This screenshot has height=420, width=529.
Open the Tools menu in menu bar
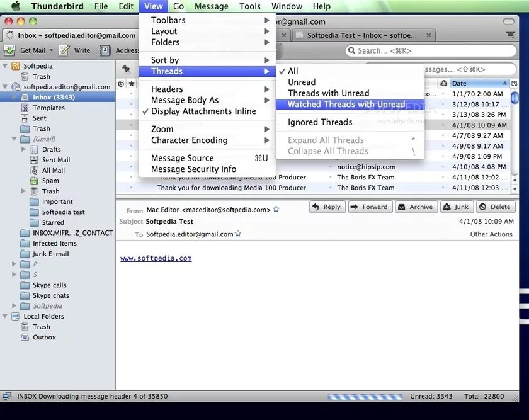click(x=250, y=6)
